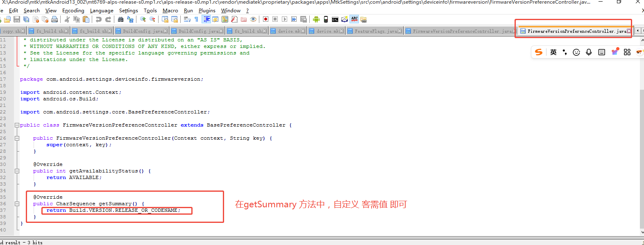Click the Paste clipboard icon
Image resolution: width=644 pixels, height=245 pixels.
tap(86, 19)
